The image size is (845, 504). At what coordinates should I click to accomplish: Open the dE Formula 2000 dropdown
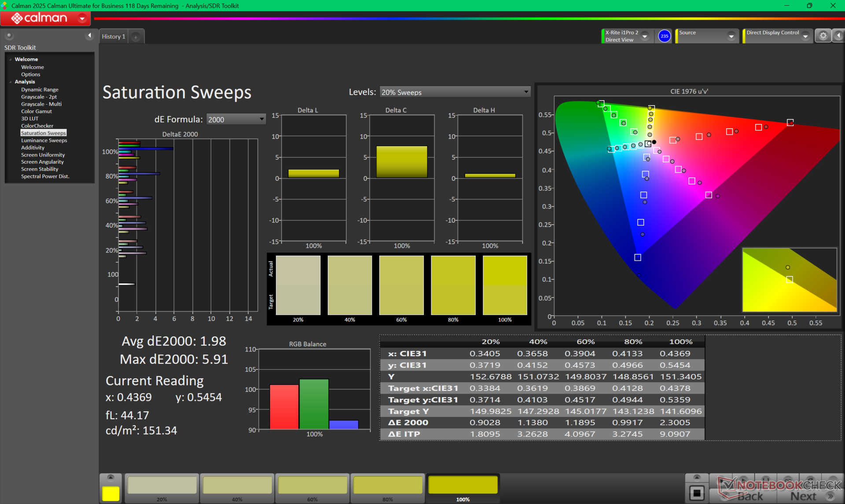point(236,119)
